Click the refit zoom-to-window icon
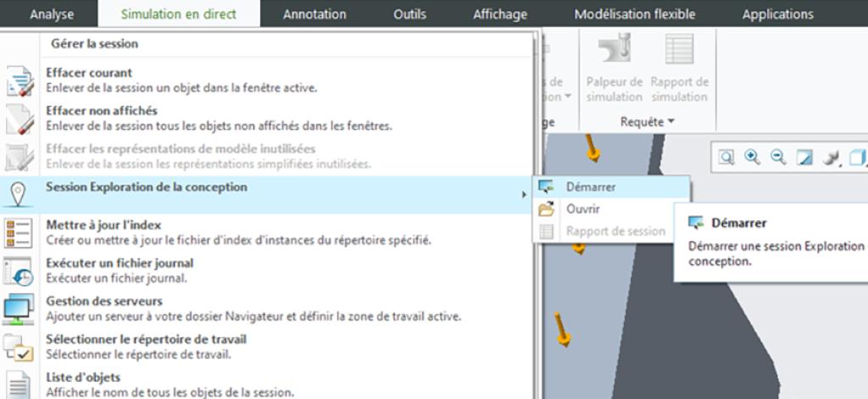This screenshot has width=868, height=399. (x=728, y=158)
